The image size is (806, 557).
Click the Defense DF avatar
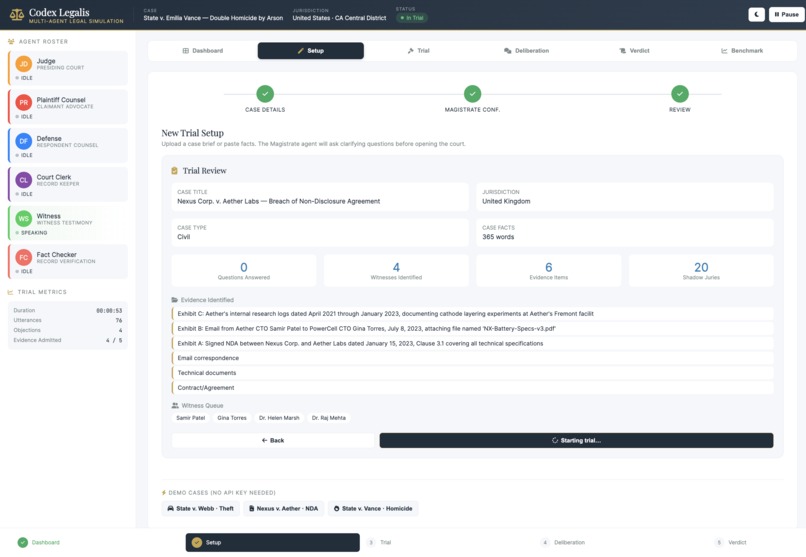pos(24,141)
